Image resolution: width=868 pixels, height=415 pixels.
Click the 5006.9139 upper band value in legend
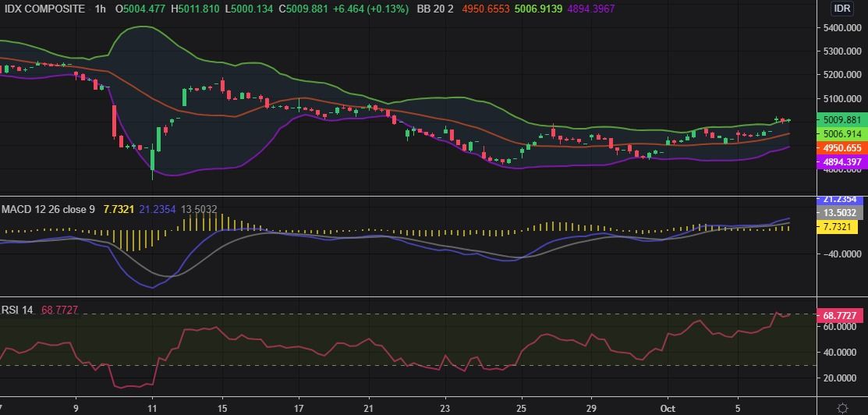[x=537, y=9]
